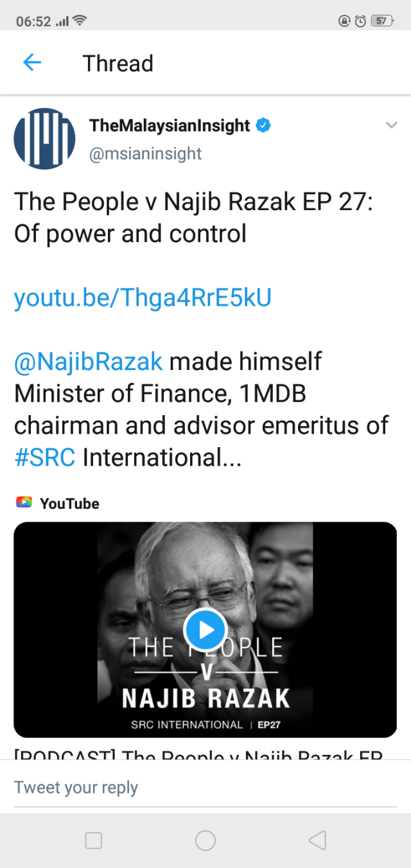Viewport: 411px width, 868px height.
Task: Tap the @msianinsight handle
Action: pyautogui.click(x=146, y=154)
